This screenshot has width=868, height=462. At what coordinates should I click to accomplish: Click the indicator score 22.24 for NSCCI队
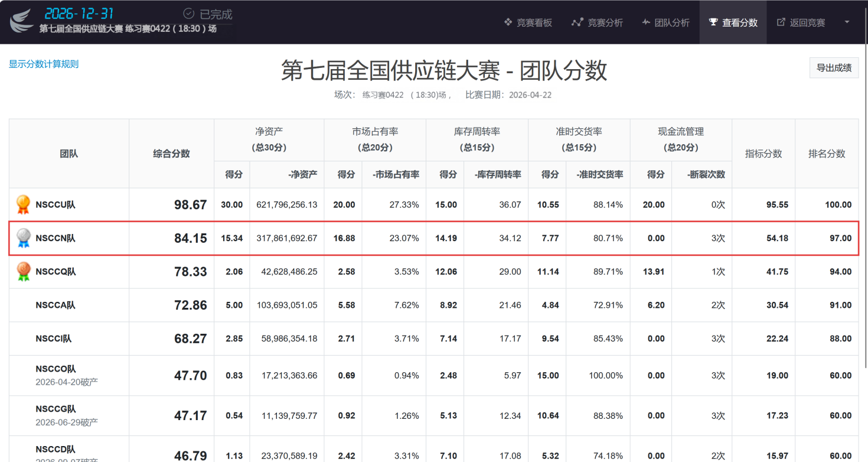pos(777,339)
